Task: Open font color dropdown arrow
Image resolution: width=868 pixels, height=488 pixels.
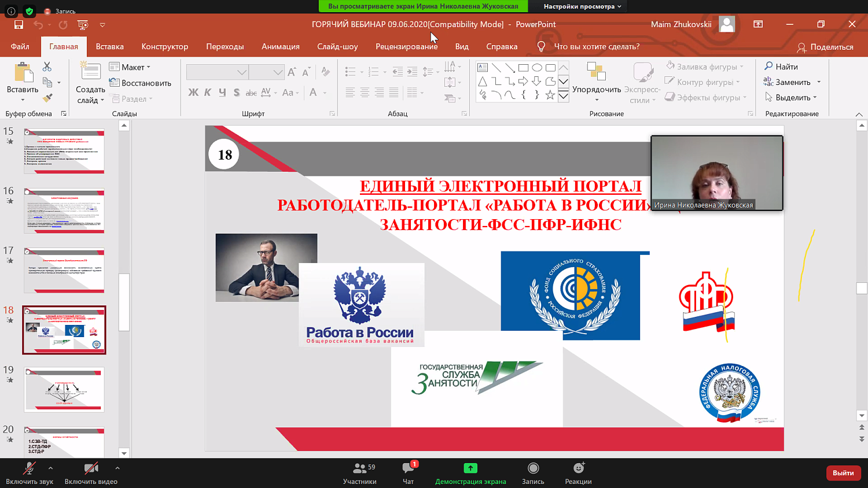Action: pos(325,93)
